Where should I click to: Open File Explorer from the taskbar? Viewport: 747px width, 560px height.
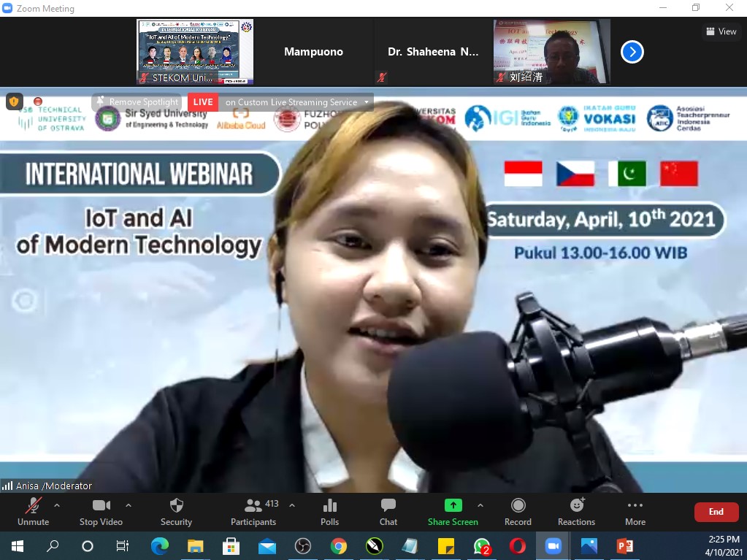pos(195,545)
